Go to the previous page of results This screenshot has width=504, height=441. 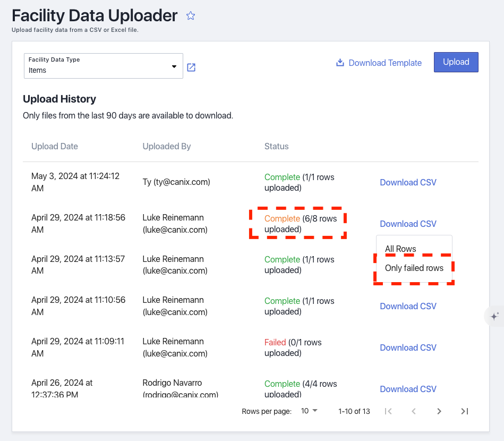pos(414,411)
